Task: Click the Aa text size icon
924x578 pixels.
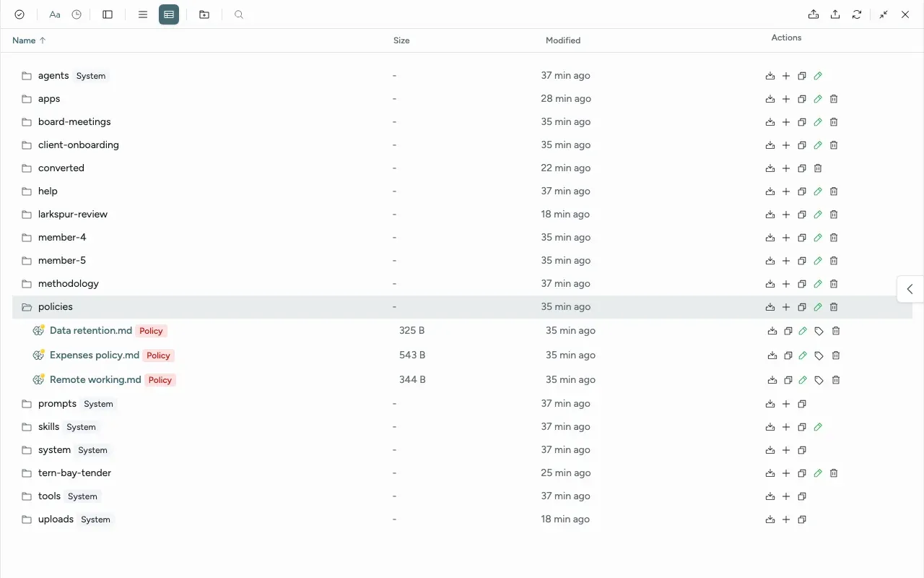Action: pyautogui.click(x=55, y=14)
